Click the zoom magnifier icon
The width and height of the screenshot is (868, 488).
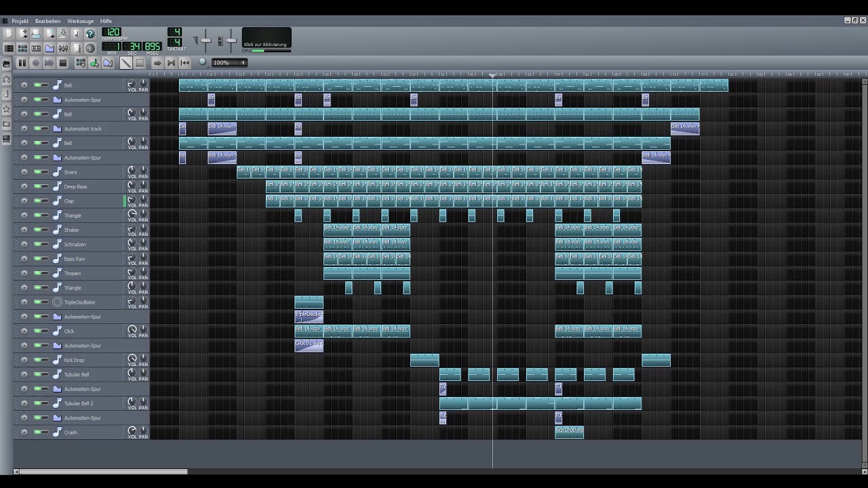202,62
